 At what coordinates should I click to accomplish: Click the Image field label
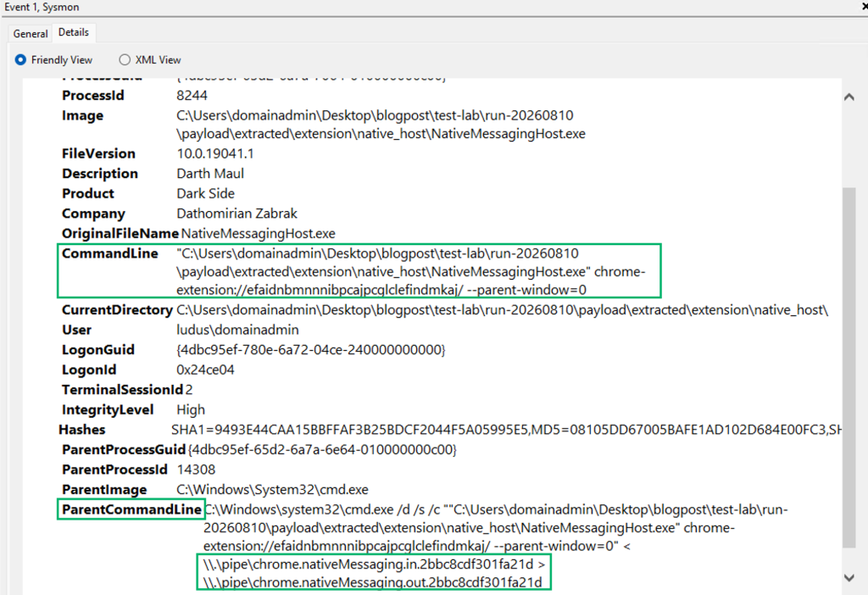click(82, 115)
